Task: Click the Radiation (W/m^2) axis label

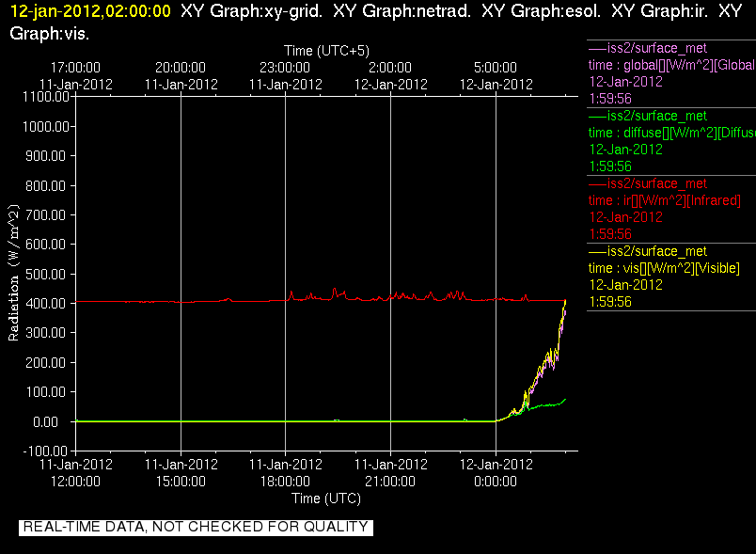Action: 13,273
